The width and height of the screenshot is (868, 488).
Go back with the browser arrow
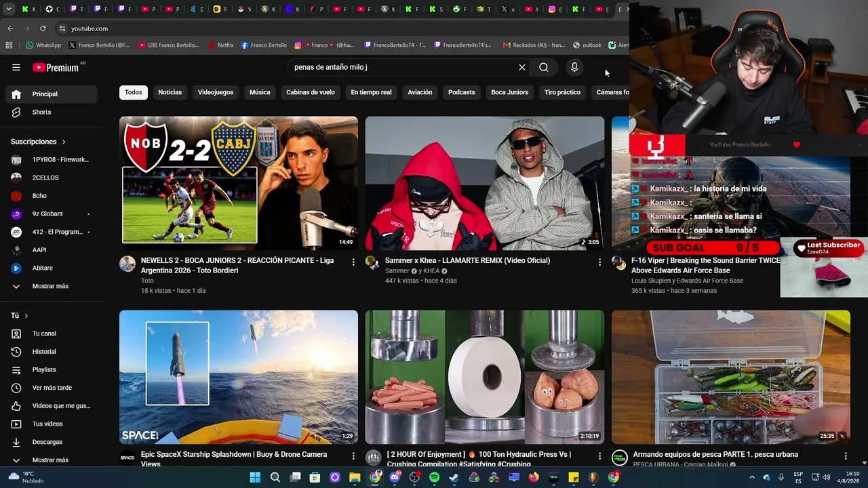point(10,28)
